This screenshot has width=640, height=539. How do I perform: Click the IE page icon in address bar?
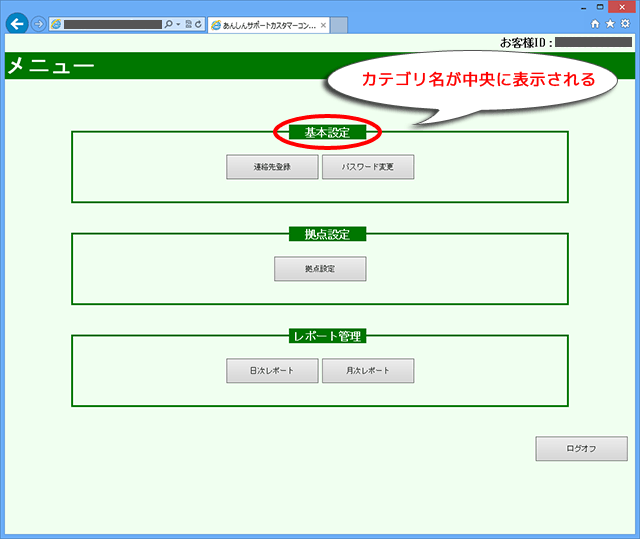tap(56, 24)
